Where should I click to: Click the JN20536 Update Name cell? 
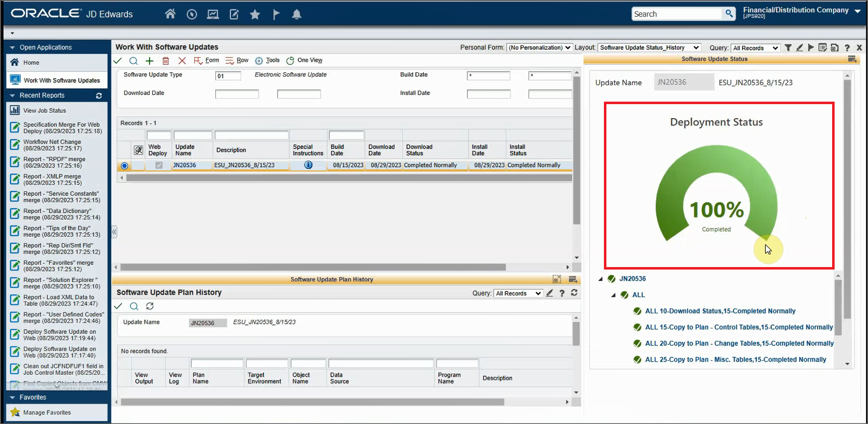pyautogui.click(x=192, y=165)
